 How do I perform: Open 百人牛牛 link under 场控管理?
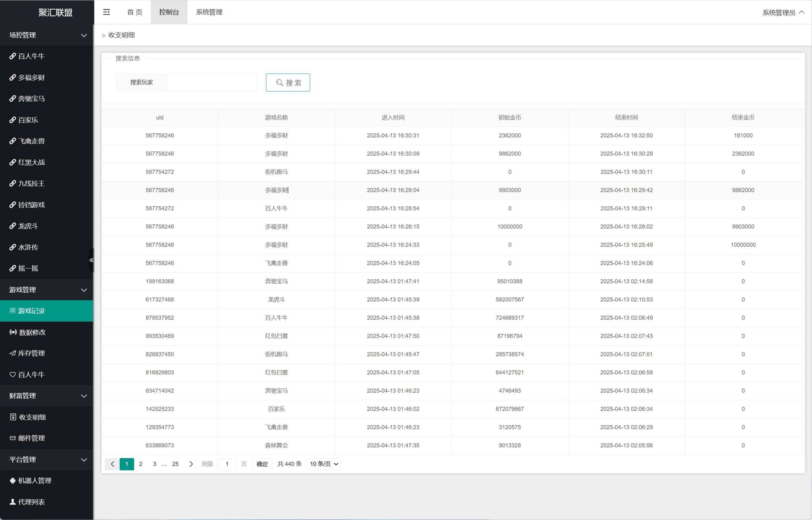(31, 57)
